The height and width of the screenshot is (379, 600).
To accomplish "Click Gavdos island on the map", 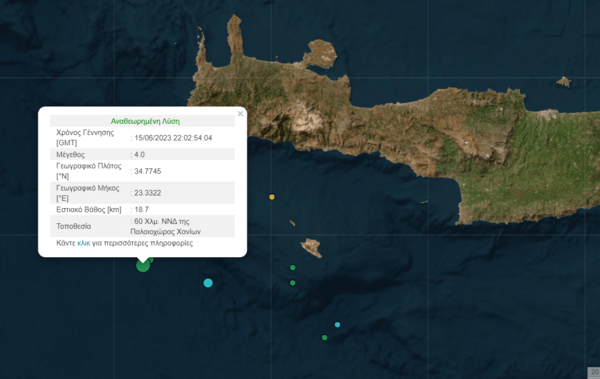I will point(311,247).
